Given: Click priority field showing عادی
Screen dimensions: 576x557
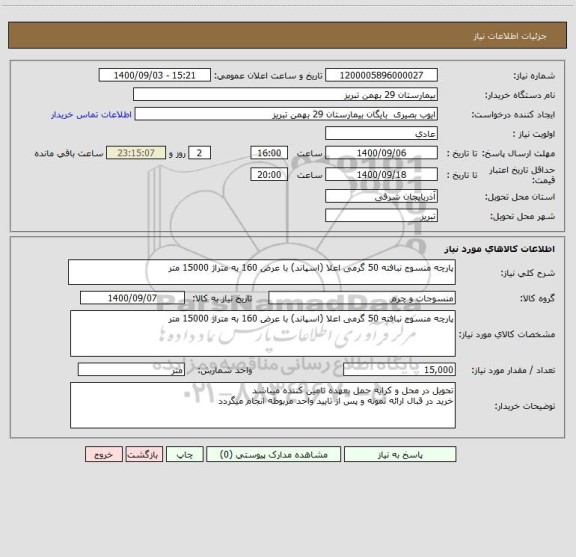Looking at the screenshot, I should tap(381, 133).
